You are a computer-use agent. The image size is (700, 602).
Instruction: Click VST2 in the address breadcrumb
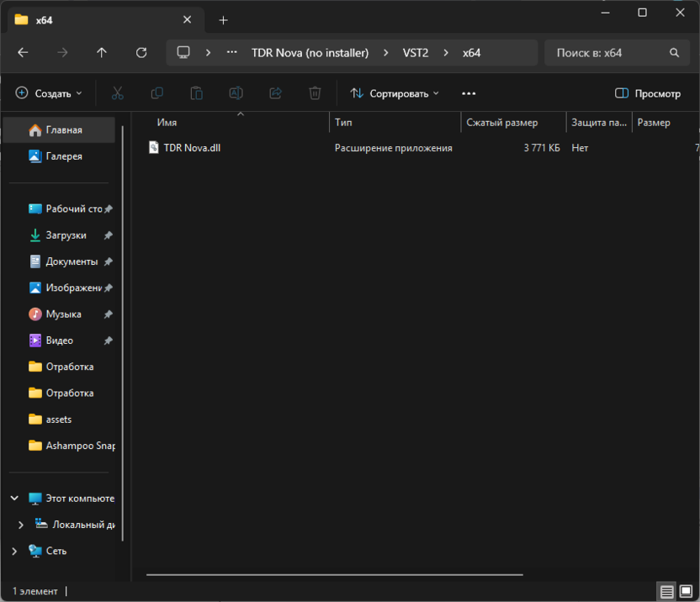[x=414, y=52]
